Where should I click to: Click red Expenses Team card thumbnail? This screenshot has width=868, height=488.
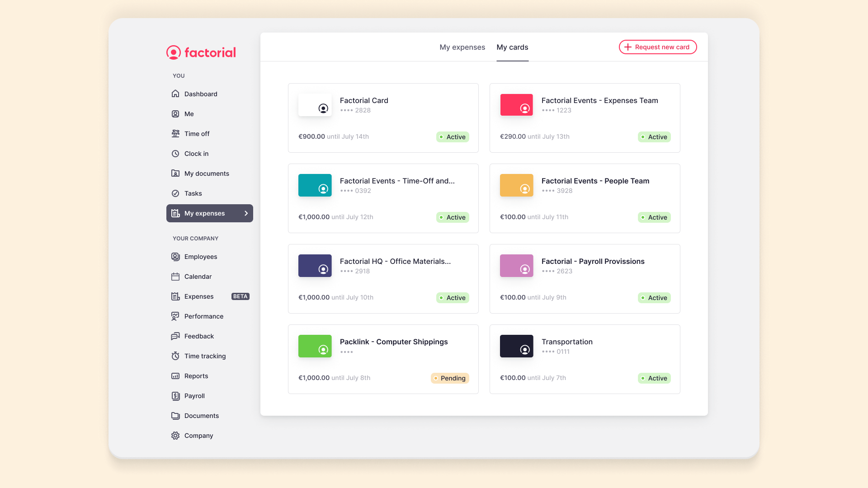[516, 105]
